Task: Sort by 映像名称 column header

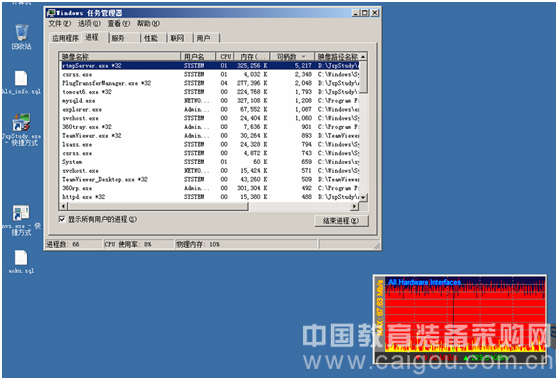Action: click(x=120, y=57)
